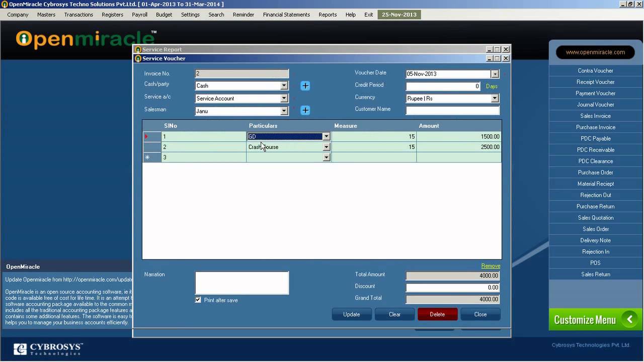The image size is (644, 362).
Task: Open the Company menu
Action: click(x=18, y=15)
